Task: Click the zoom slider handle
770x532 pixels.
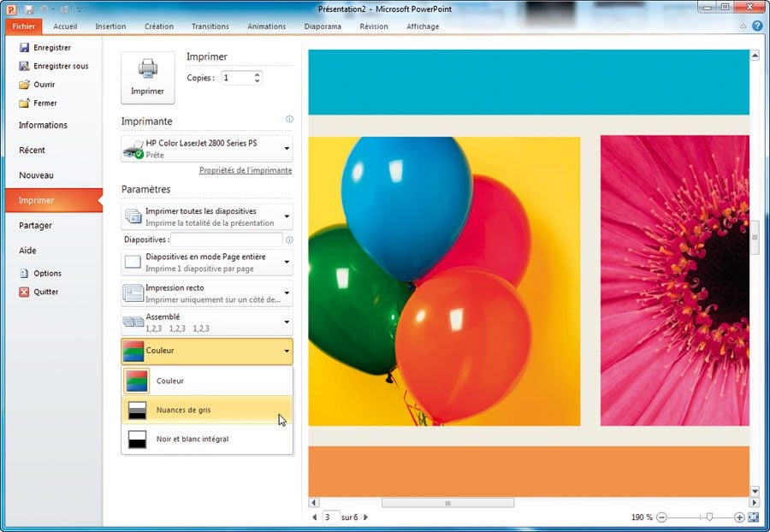Action: 708,517
